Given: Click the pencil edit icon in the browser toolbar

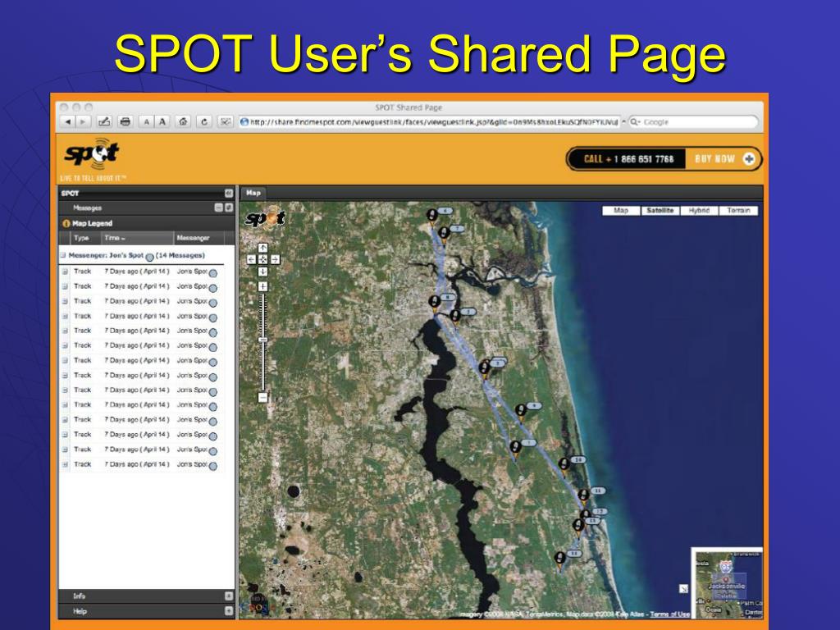Looking at the screenshot, I should [x=104, y=122].
